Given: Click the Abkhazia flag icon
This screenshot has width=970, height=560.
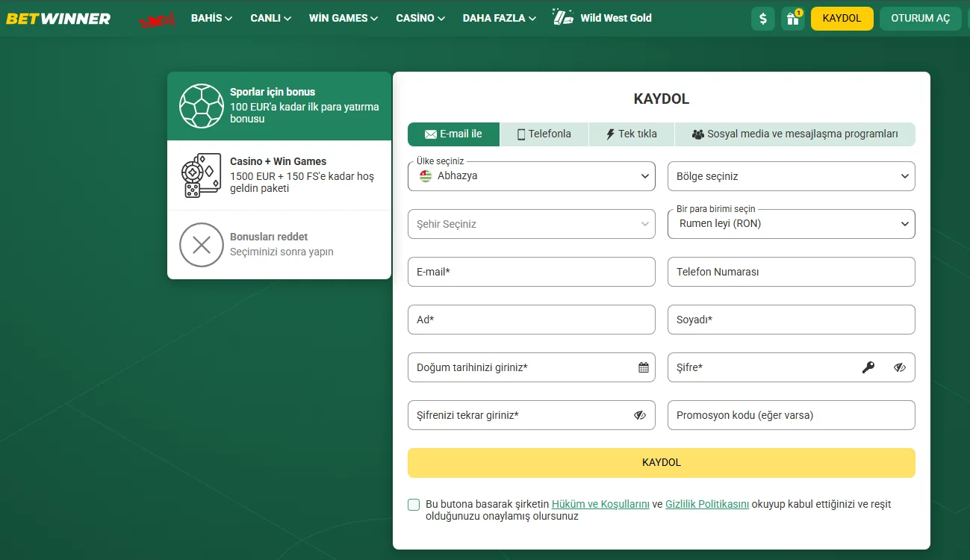Looking at the screenshot, I should (x=426, y=176).
